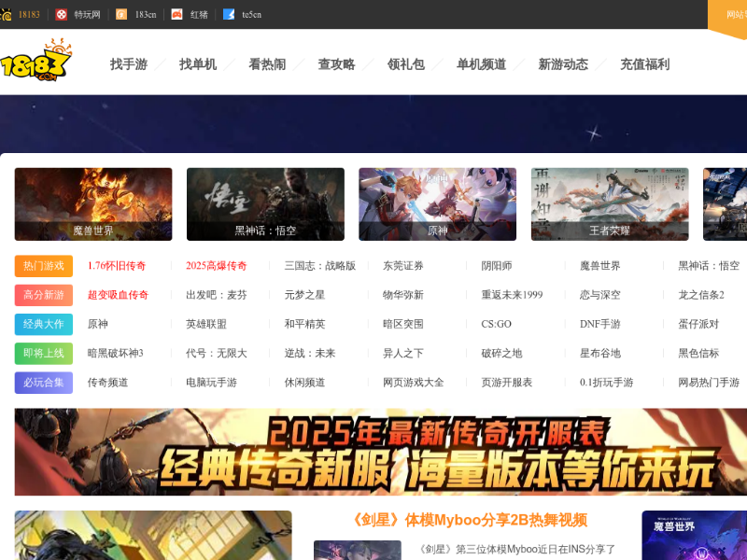Open the 英雄联盟 game link
This screenshot has width=747, height=560.
[x=206, y=324]
